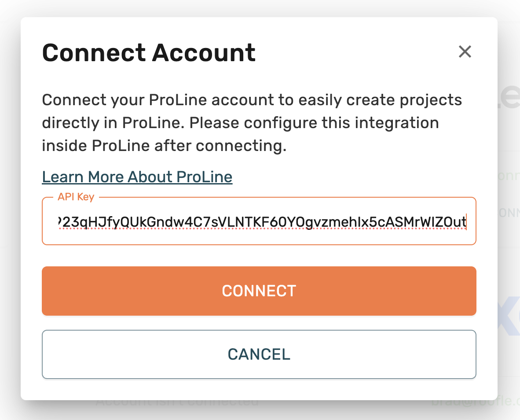Click the CANCEL button

259,354
